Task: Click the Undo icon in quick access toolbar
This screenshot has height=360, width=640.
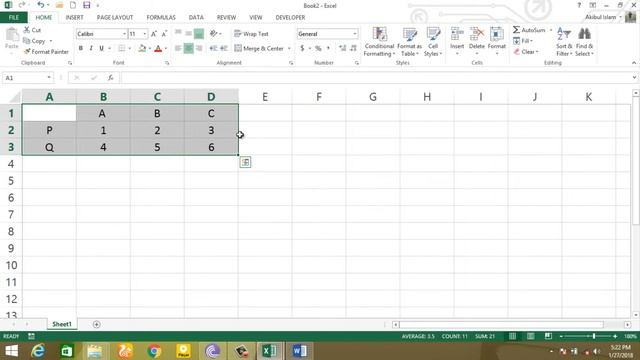Action: [x=40, y=5]
